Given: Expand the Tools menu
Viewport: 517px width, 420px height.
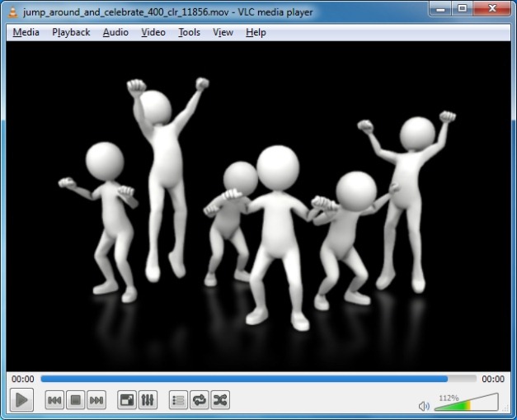Looking at the screenshot, I should tap(189, 32).
